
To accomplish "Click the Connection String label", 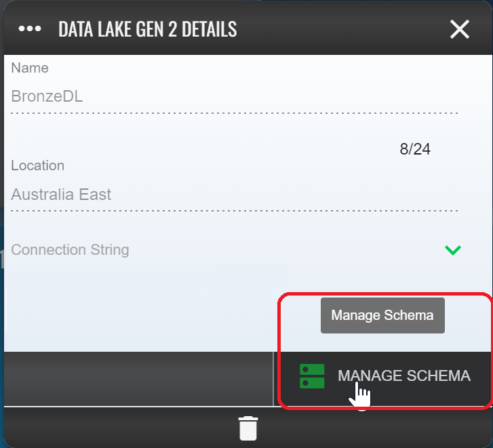I will 70,250.
